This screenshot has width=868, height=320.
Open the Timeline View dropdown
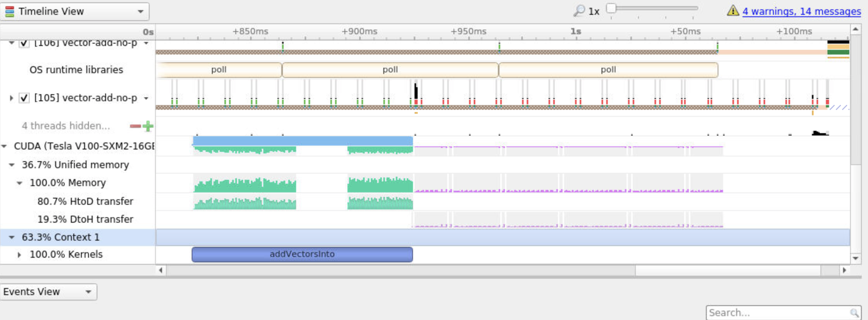74,11
